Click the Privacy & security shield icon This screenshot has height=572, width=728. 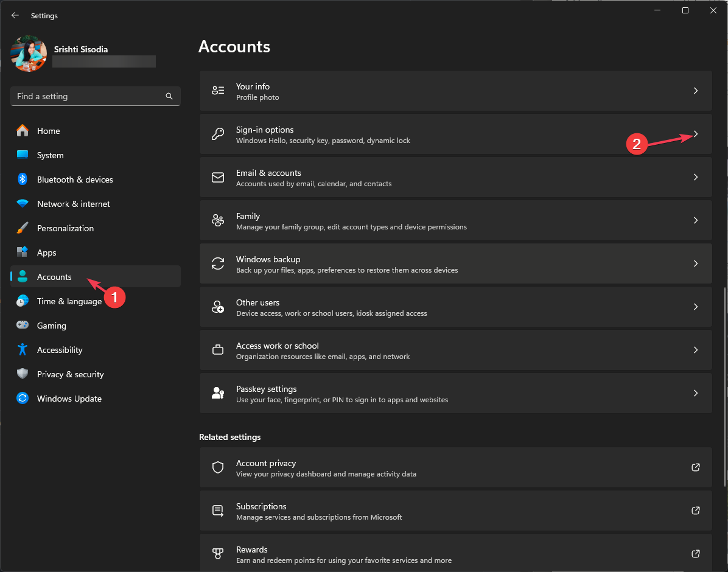(23, 374)
